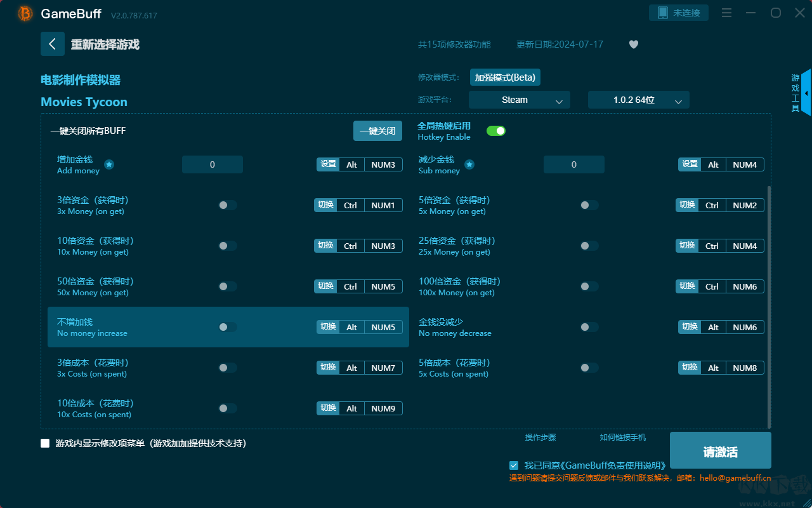
Task: Click the vertical scrollbar of cheat list
Action: (x=769, y=305)
